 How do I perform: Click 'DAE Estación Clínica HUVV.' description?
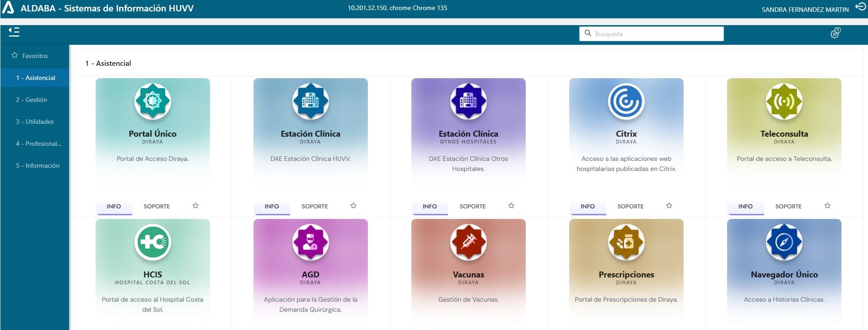311,159
